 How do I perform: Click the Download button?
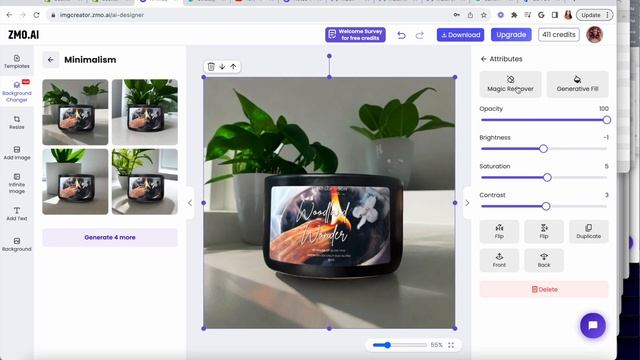[460, 35]
